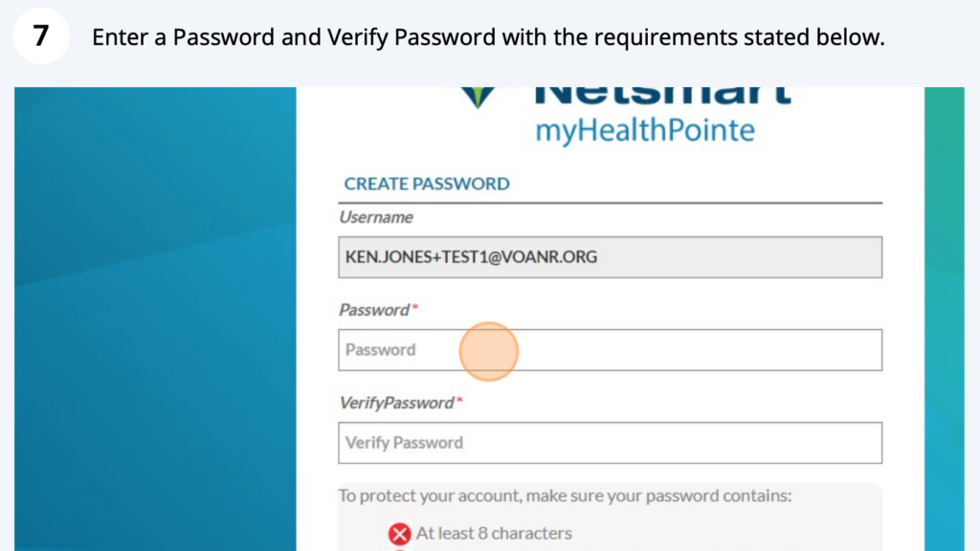Viewport: 980px width, 551px height.
Task: Click the myHealthPointe logo text
Action: coord(645,131)
